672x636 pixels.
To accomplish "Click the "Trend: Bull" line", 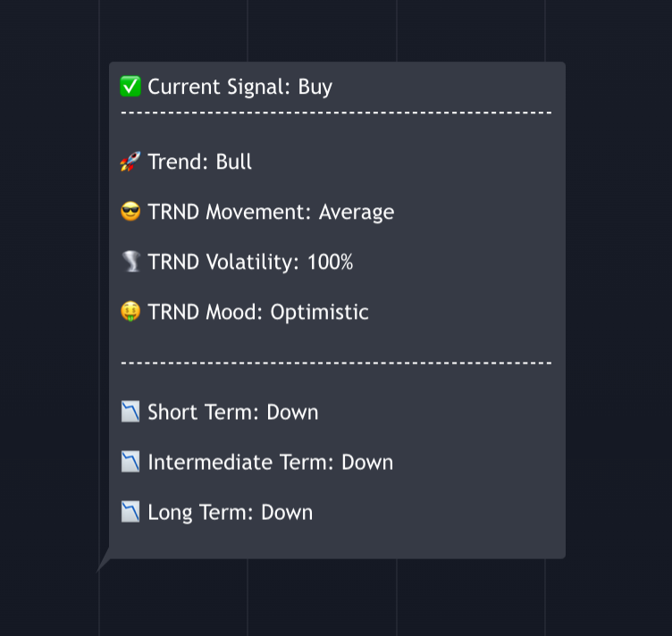I will coord(200,162).
